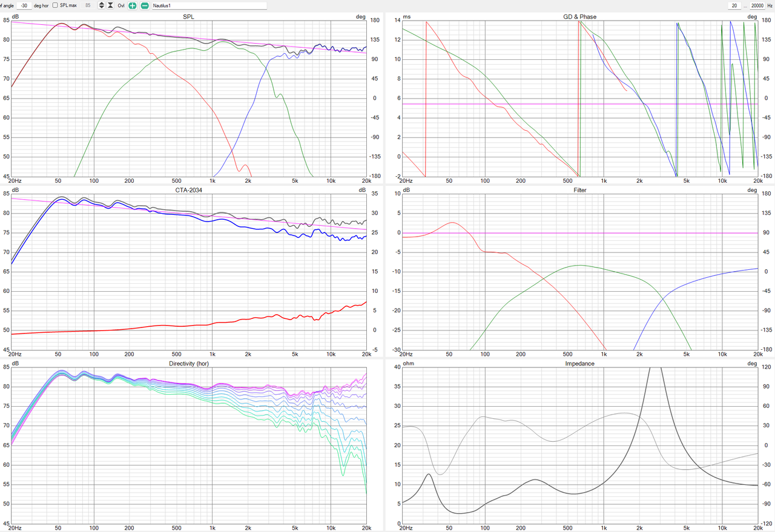This screenshot has height=532, width=775.
Task: Click the hourglass-shaped scale fit icon
Action: pyautogui.click(x=110, y=5)
